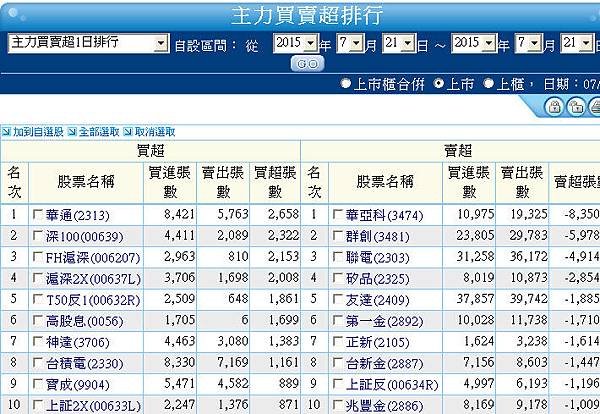Check the box for 群創(3481)
The height and width of the screenshot is (414, 600).
pos(338,235)
